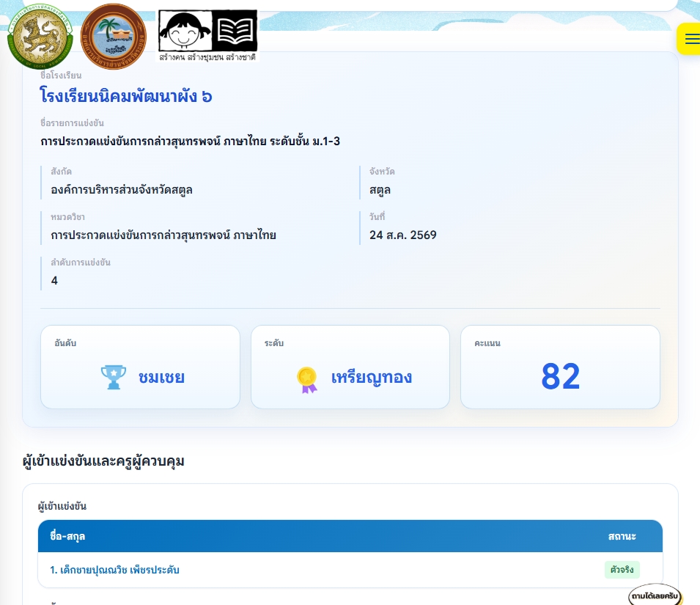The image size is (700, 605).
Task: Click the ชมเชย rank text
Action: click(161, 378)
